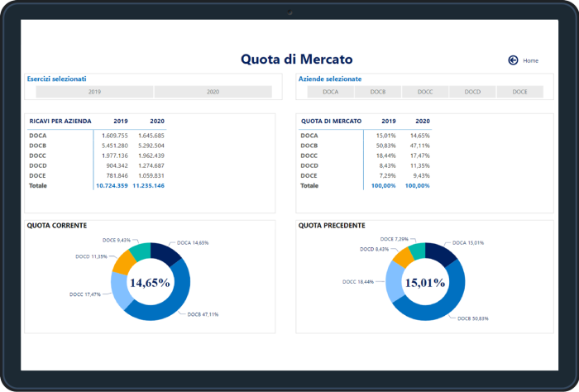The height and width of the screenshot is (392, 579).
Task: Pick the DOCE company slicer
Action: tap(519, 92)
